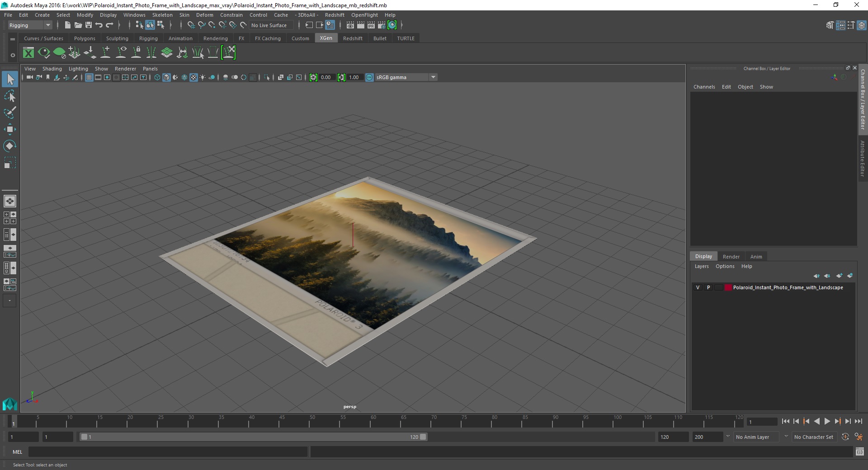Click the Save scene icon
This screenshot has width=868, height=470.
tap(89, 25)
